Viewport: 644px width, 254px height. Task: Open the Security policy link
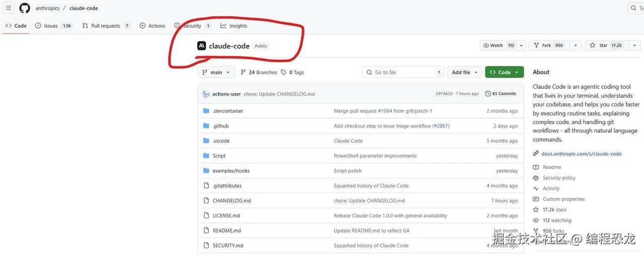tap(559, 178)
